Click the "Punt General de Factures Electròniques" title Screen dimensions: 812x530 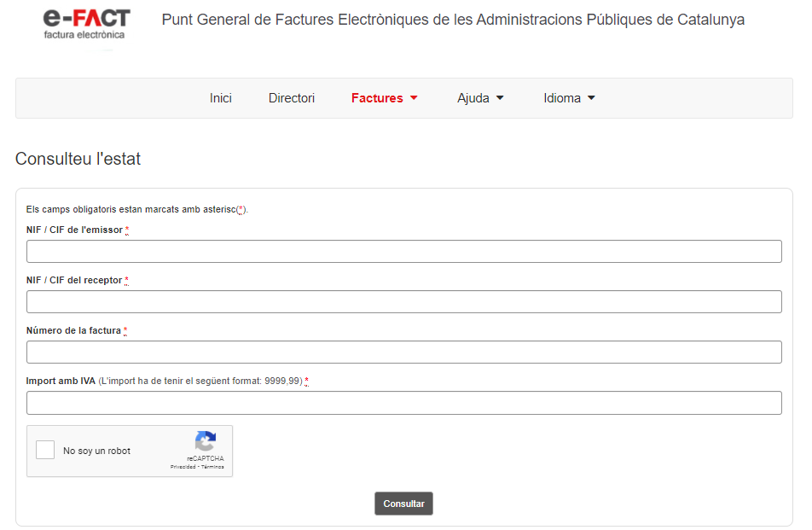[453, 20]
